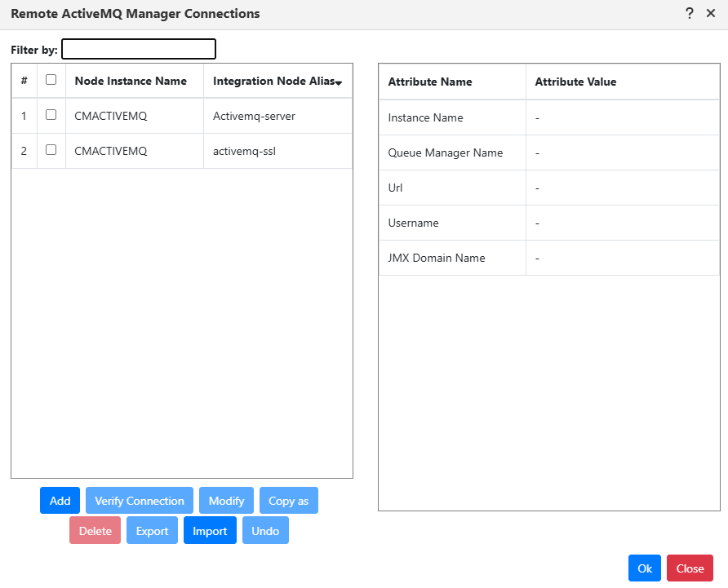This screenshot has height=588, width=728.
Task: Sort by Node Instance Name header
Action: pos(131,82)
